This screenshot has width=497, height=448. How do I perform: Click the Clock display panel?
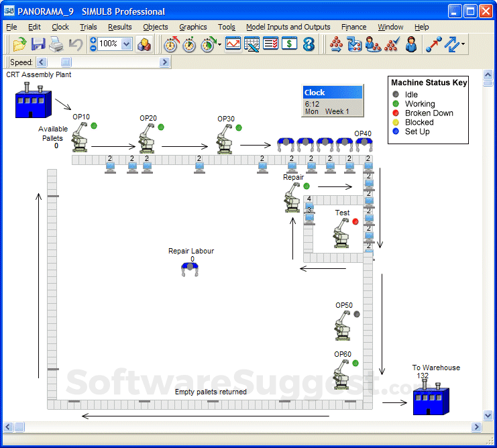[332, 101]
